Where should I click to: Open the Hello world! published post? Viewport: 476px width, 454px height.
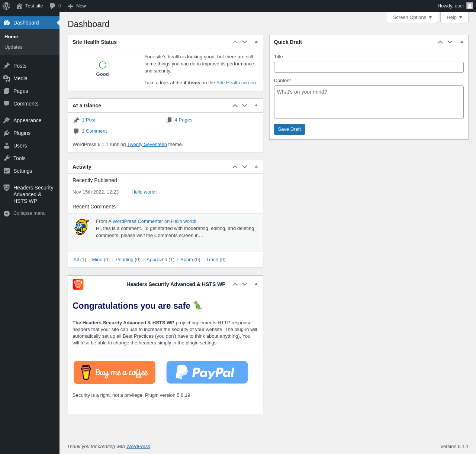pyautogui.click(x=144, y=192)
